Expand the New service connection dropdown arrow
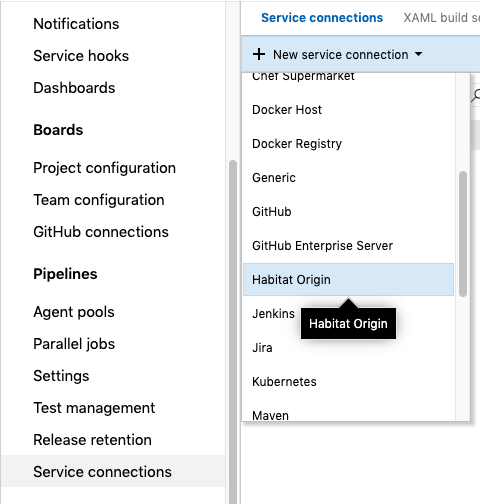This screenshot has width=480, height=504. [x=418, y=54]
